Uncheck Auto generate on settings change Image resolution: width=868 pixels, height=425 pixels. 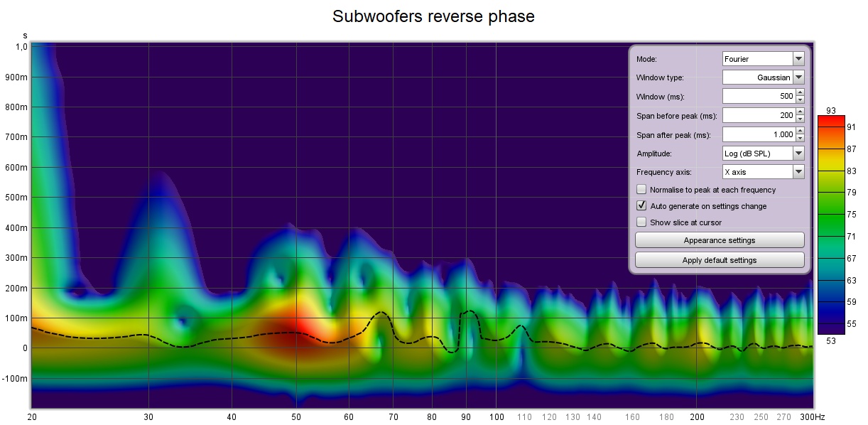(x=641, y=206)
